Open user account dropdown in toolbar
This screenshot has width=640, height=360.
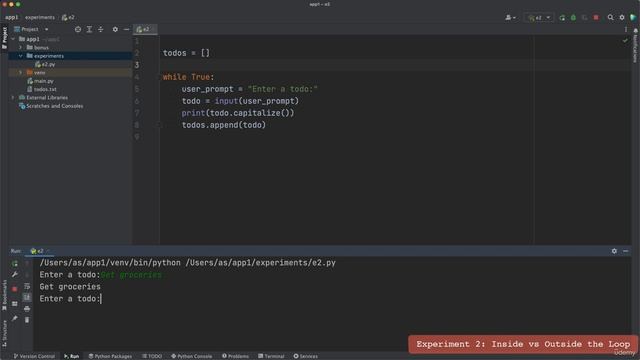click(510, 18)
